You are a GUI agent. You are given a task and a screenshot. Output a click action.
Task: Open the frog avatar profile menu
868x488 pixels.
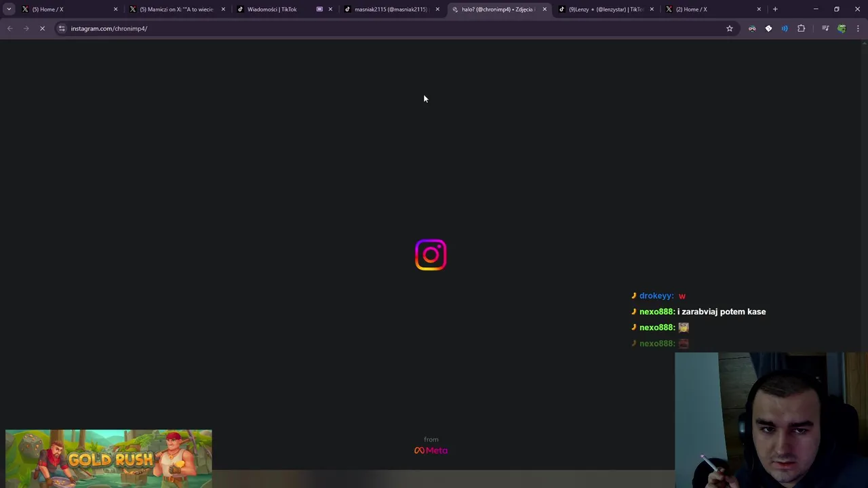pos(842,28)
